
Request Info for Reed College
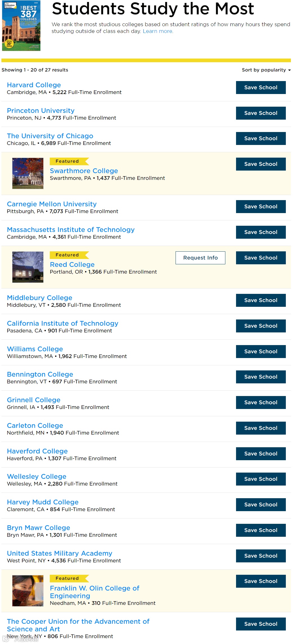click(200, 258)
